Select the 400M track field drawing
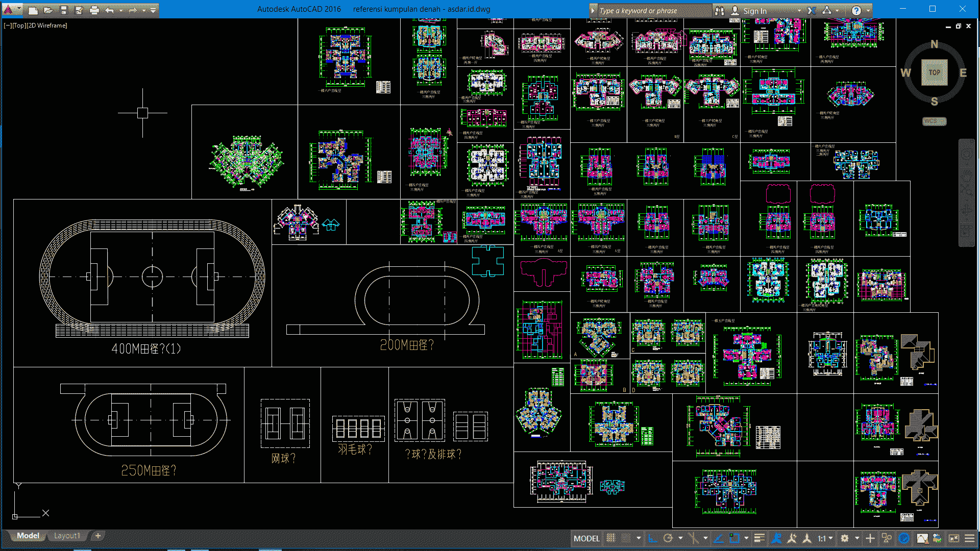This screenshot has height=551, width=980. (152, 278)
